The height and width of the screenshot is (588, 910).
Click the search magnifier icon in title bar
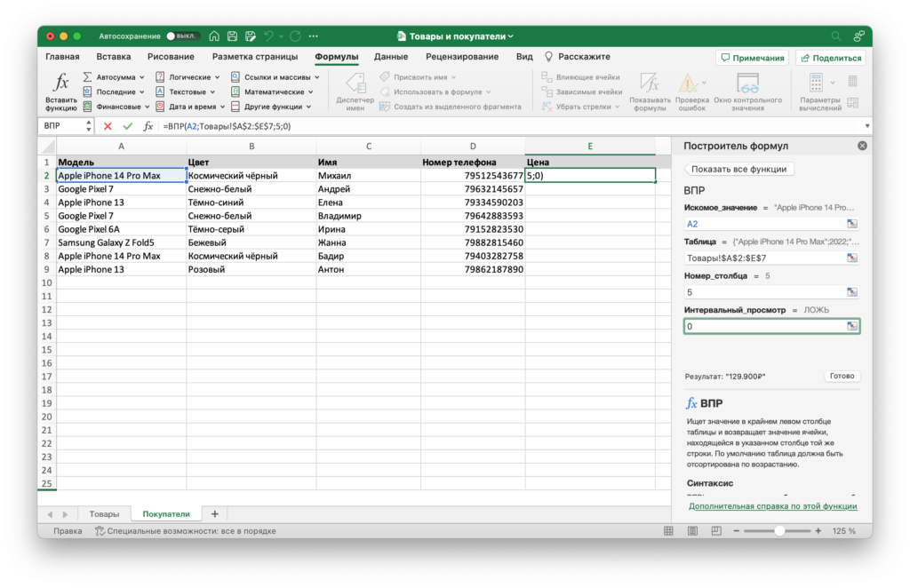[835, 36]
